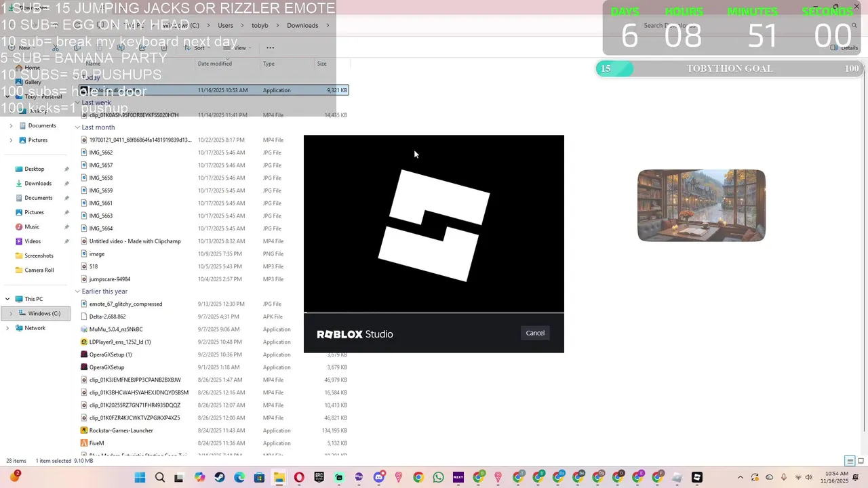Open Screenshots folder in sidebar
The width and height of the screenshot is (868, 488).
tap(39, 256)
